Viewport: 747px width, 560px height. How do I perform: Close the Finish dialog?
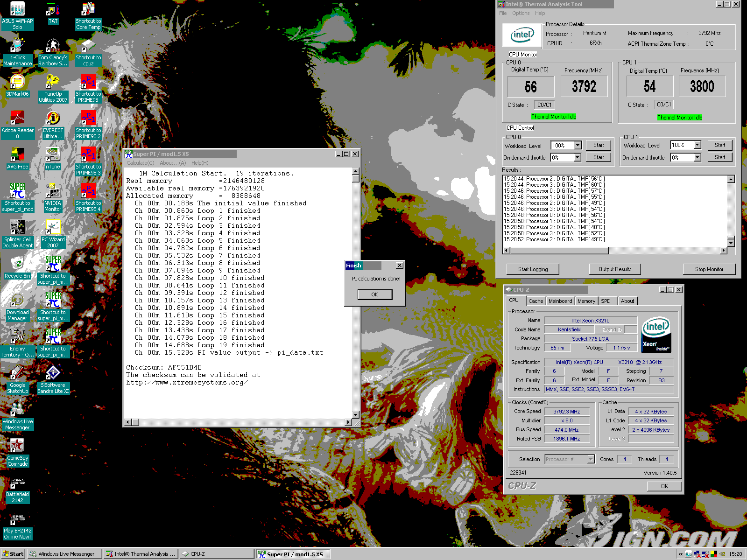(x=400, y=265)
